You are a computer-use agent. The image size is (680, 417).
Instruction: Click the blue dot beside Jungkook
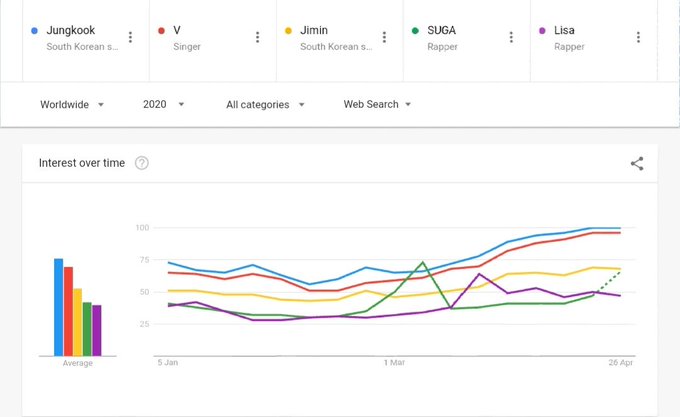(x=36, y=31)
